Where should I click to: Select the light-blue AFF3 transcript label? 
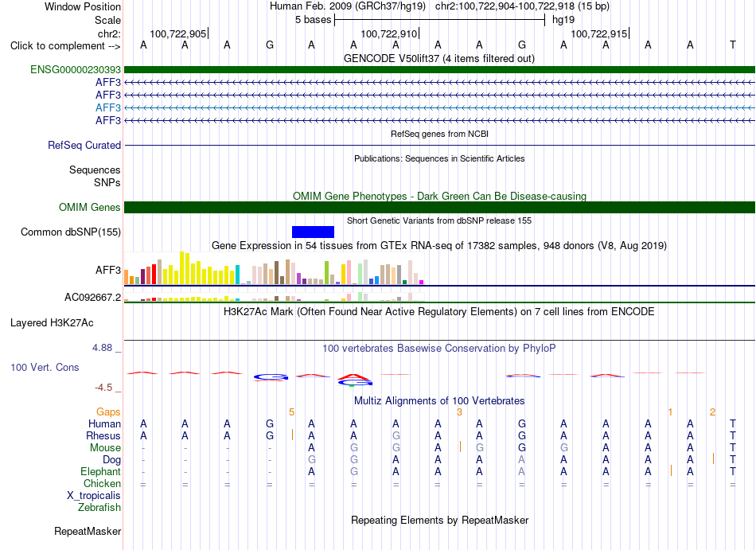[x=108, y=107]
